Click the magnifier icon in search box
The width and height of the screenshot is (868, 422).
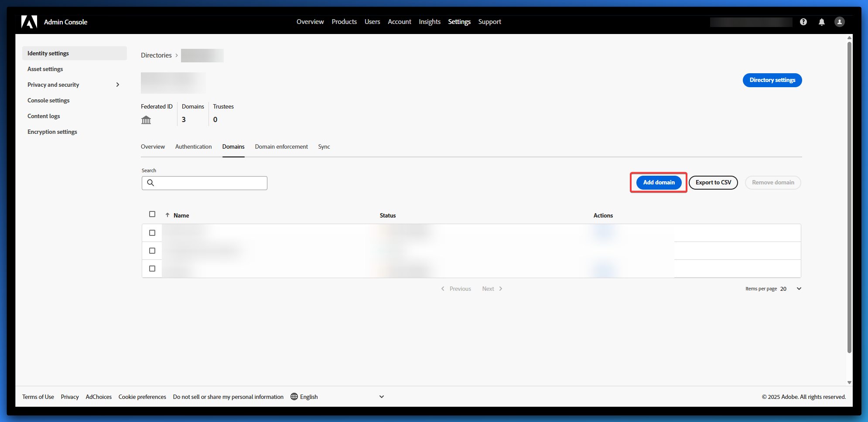(150, 183)
